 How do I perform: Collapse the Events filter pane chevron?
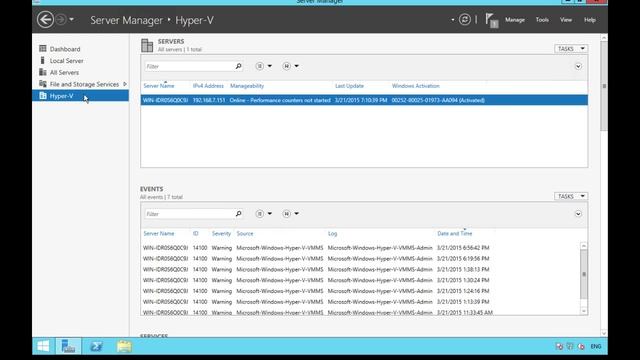(578, 214)
